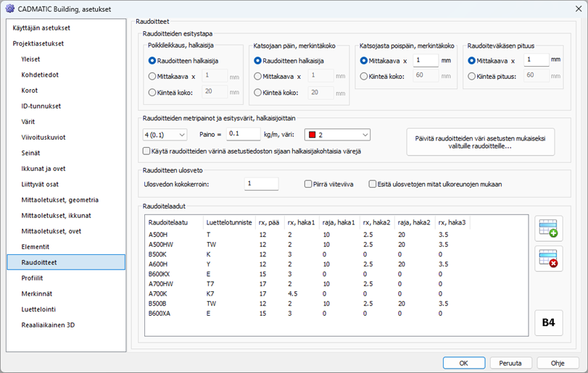The image size is (588, 373).
Task: Click the Raudoitelaatu column header
Action: 173,222
